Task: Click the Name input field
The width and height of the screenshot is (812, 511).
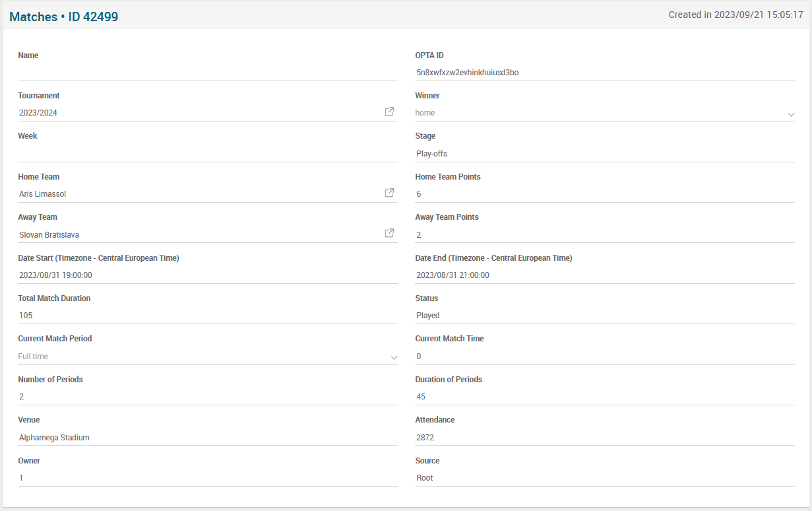Action: (x=207, y=72)
